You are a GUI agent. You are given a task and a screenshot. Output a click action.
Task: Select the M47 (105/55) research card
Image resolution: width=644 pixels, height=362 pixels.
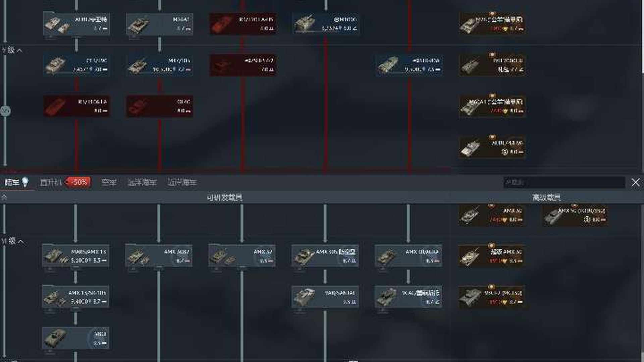point(159,65)
